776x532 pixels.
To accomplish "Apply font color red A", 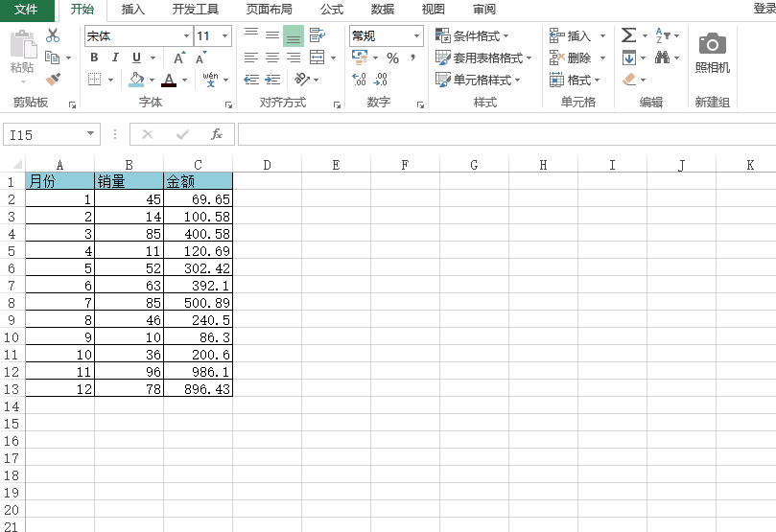I will [x=169, y=80].
